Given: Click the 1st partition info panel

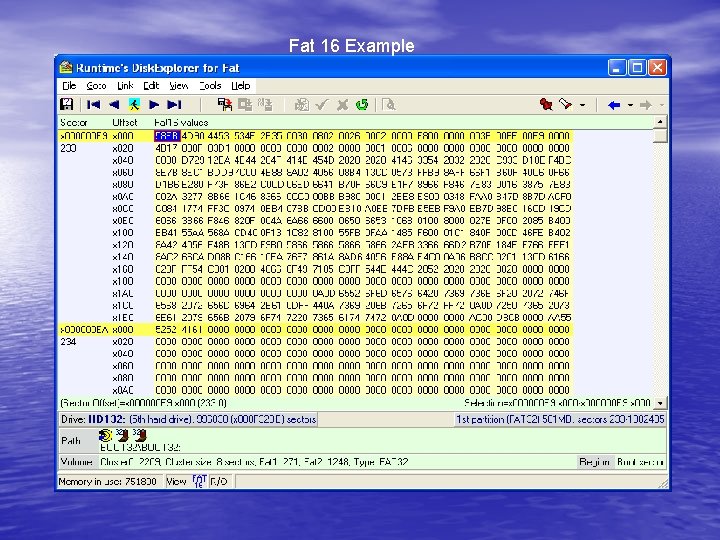Looking at the screenshot, I should tap(560, 419).
